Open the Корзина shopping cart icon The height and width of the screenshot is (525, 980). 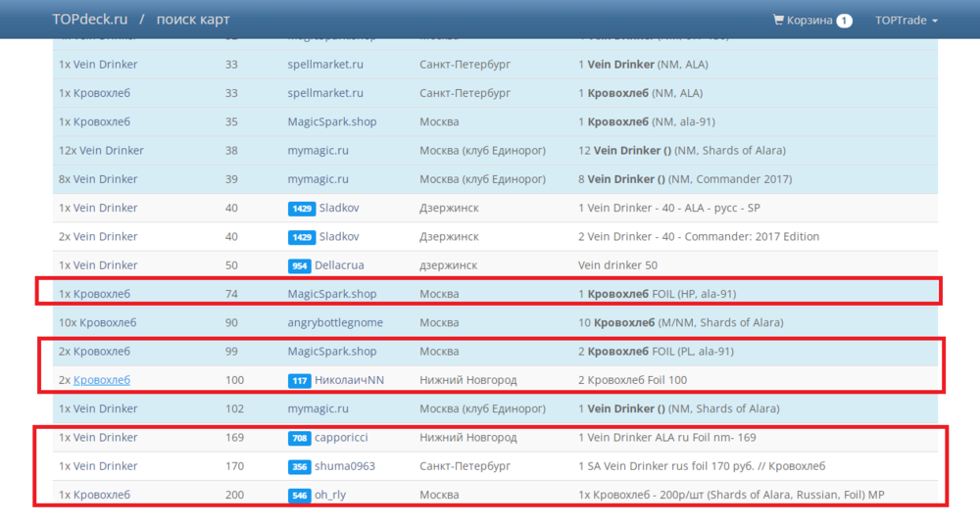(x=779, y=20)
